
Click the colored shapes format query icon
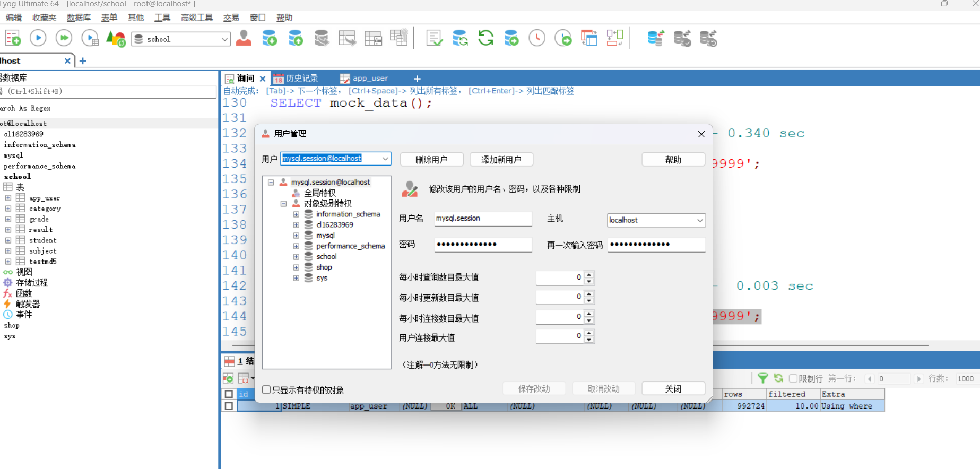coord(116,39)
